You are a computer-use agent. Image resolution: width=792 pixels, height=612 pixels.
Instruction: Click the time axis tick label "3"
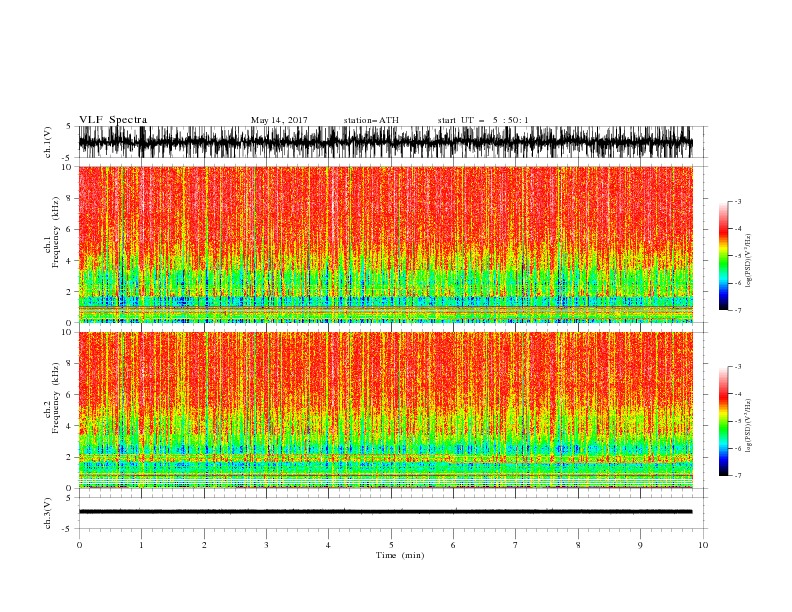tap(266, 545)
